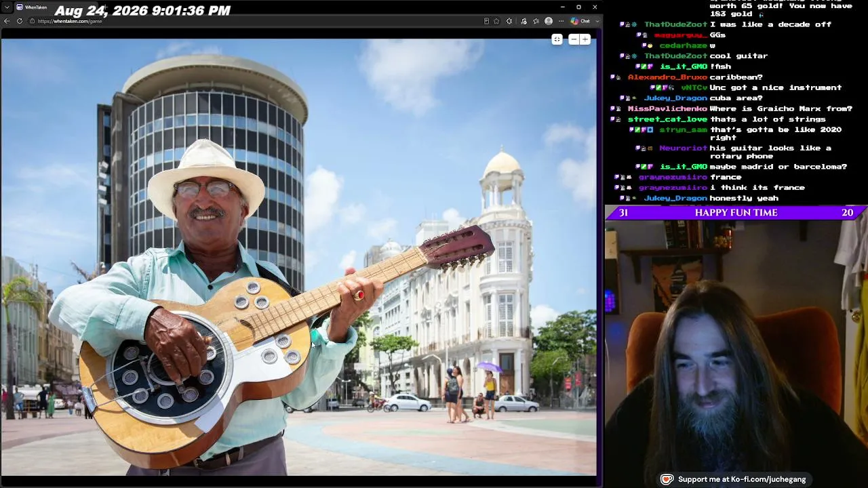Click username vNTCv in chat
The height and width of the screenshot is (488, 868).
[x=694, y=87]
